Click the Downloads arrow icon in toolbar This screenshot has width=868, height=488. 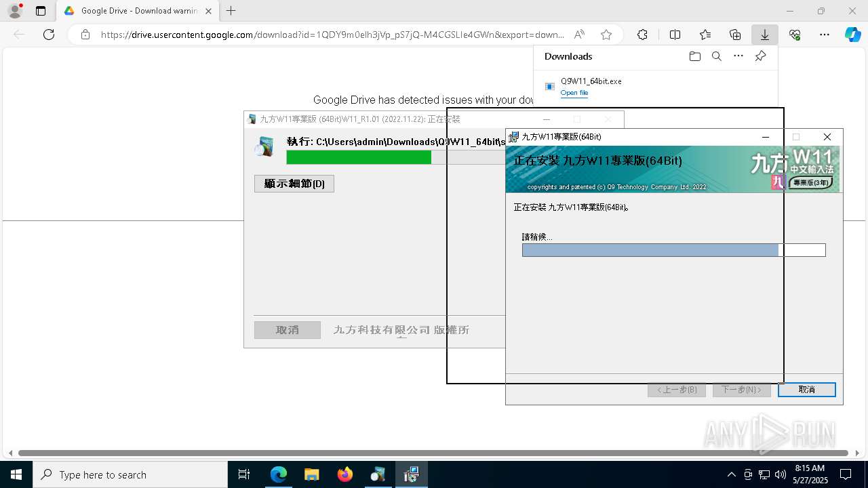click(x=765, y=35)
